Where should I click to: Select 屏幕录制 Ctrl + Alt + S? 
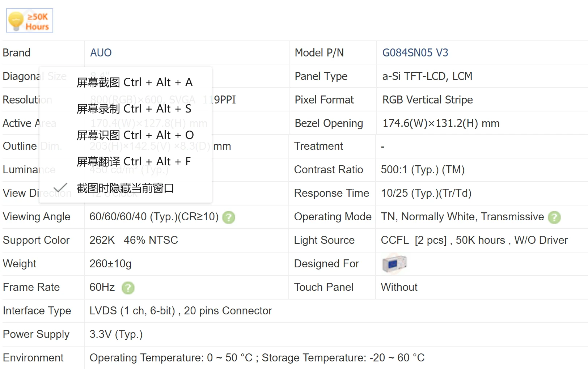(x=134, y=109)
